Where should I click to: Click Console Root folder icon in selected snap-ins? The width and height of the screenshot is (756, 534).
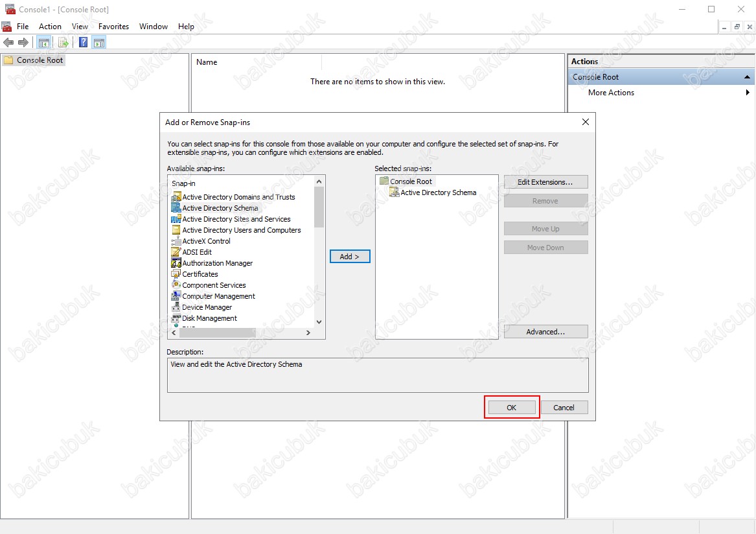384,181
